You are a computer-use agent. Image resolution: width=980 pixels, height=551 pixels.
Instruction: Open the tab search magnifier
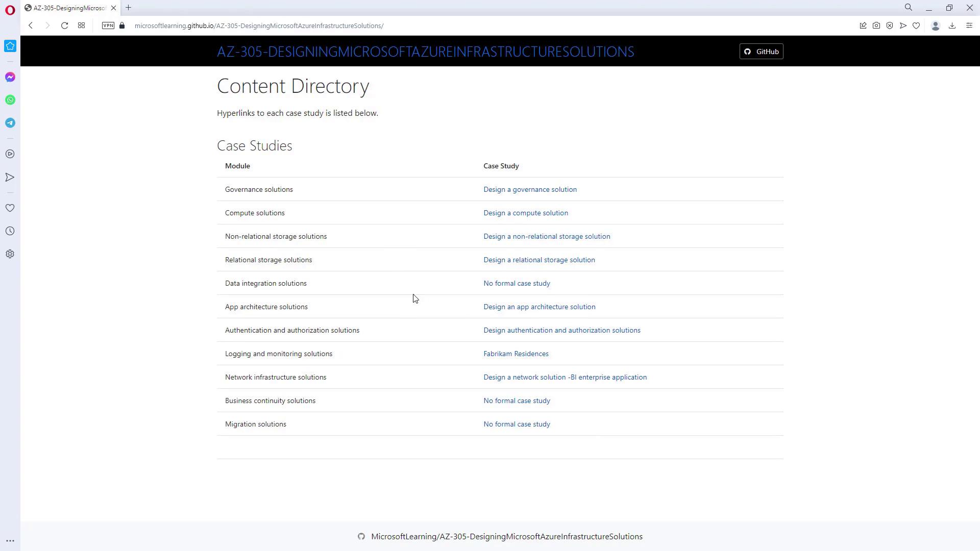coord(909,8)
